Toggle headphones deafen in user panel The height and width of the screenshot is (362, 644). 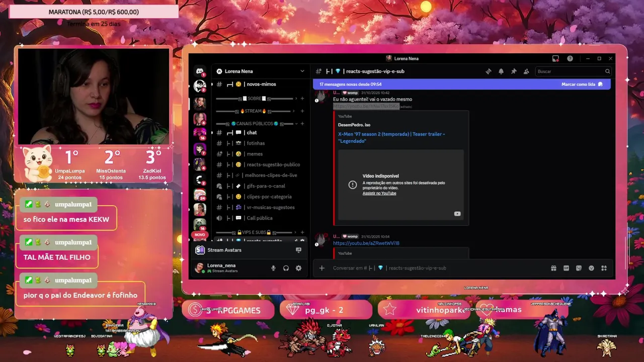[286, 268]
